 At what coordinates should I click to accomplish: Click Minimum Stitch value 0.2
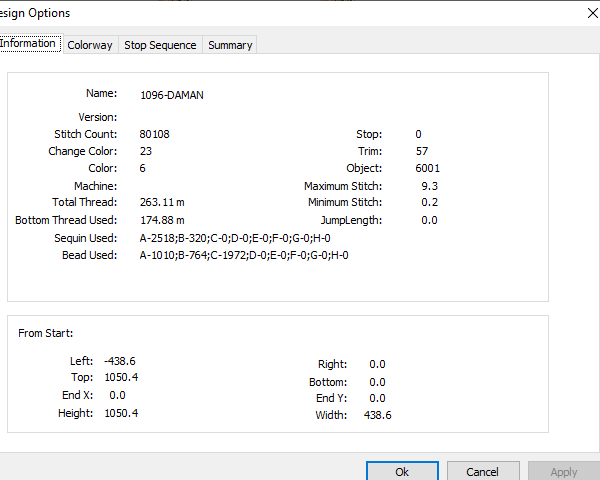(x=429, y=202)
